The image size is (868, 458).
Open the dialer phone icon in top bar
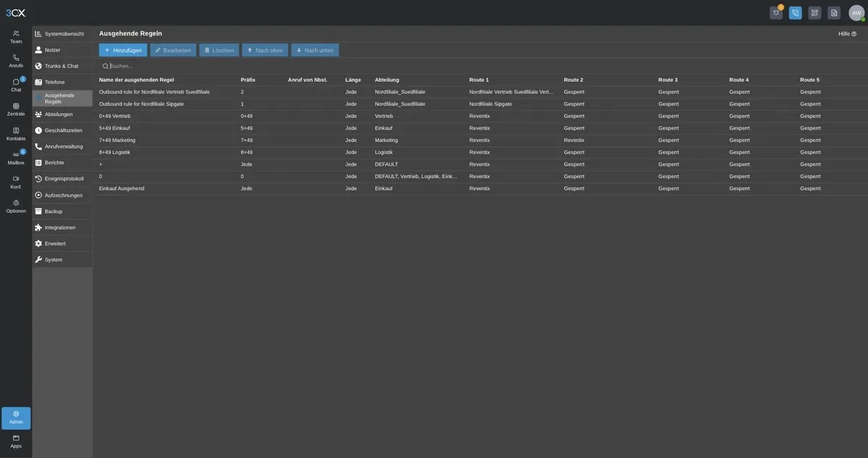coord(796,12)
